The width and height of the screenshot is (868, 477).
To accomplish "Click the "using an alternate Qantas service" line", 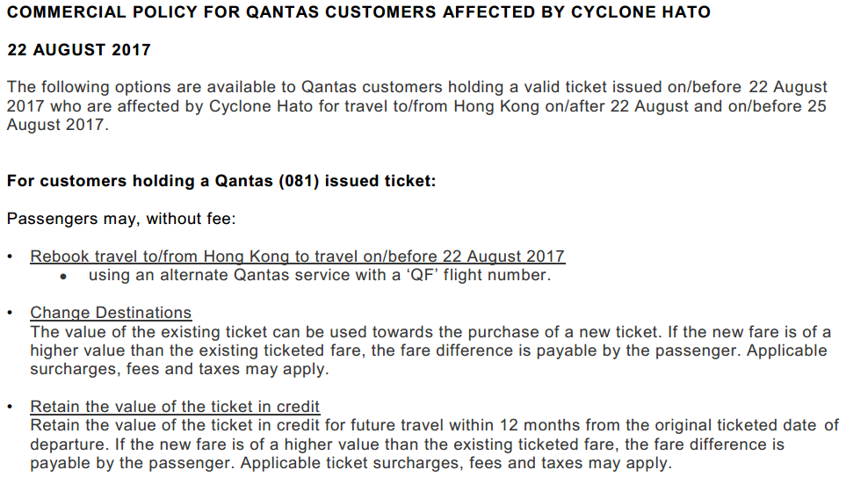I will (320, 275).
